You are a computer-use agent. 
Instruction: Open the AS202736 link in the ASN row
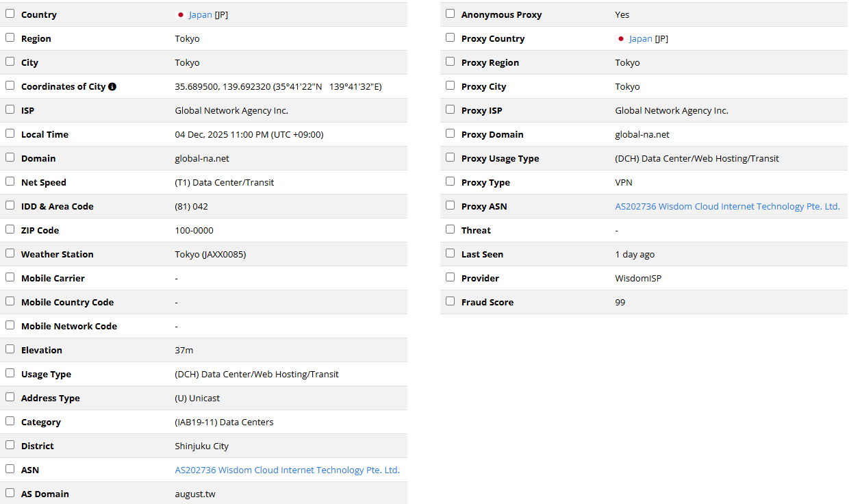pyautogui.click(x=287, y=470)
